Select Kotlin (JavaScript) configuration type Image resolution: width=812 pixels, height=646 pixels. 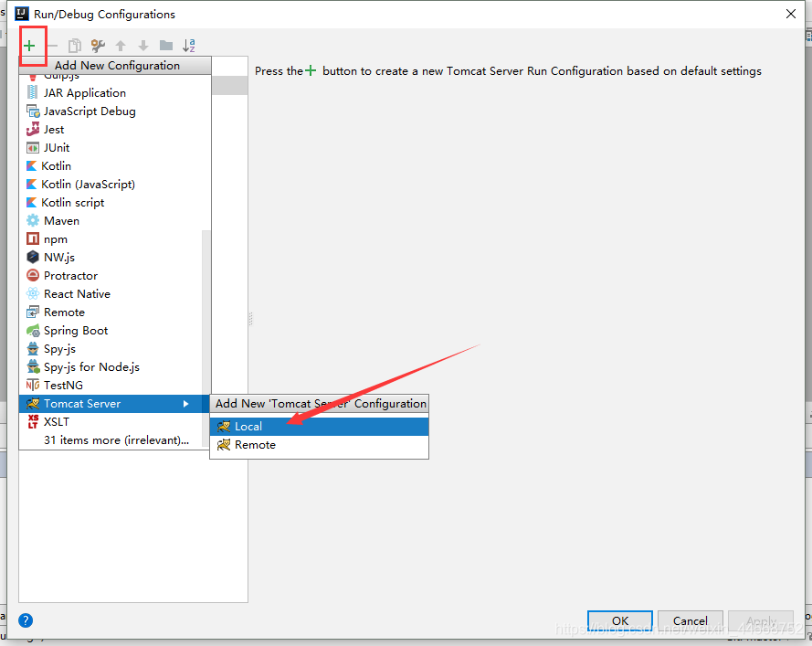tap(115, 184)
